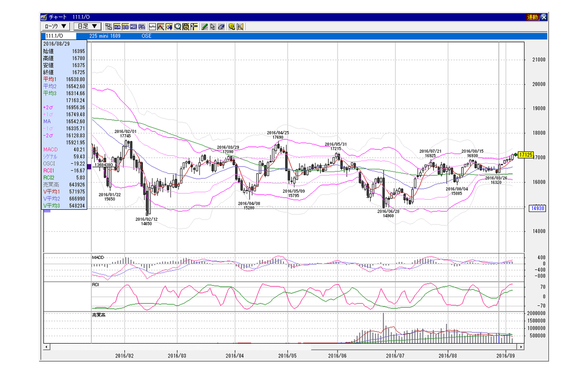Image resolution: width=588 pixels, height=373 pixels.
Task: Select the eraser tool in toolbar
Action: click(221, 27)
